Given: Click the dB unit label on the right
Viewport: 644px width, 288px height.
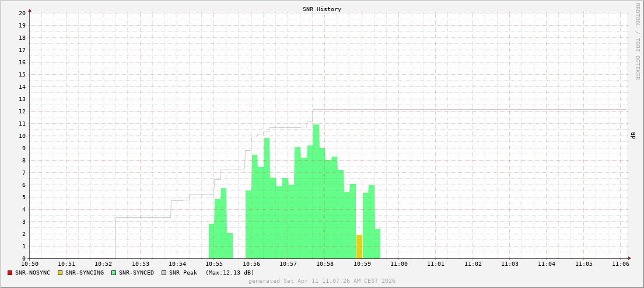Looking at the screenshot, I should (632, 136).
